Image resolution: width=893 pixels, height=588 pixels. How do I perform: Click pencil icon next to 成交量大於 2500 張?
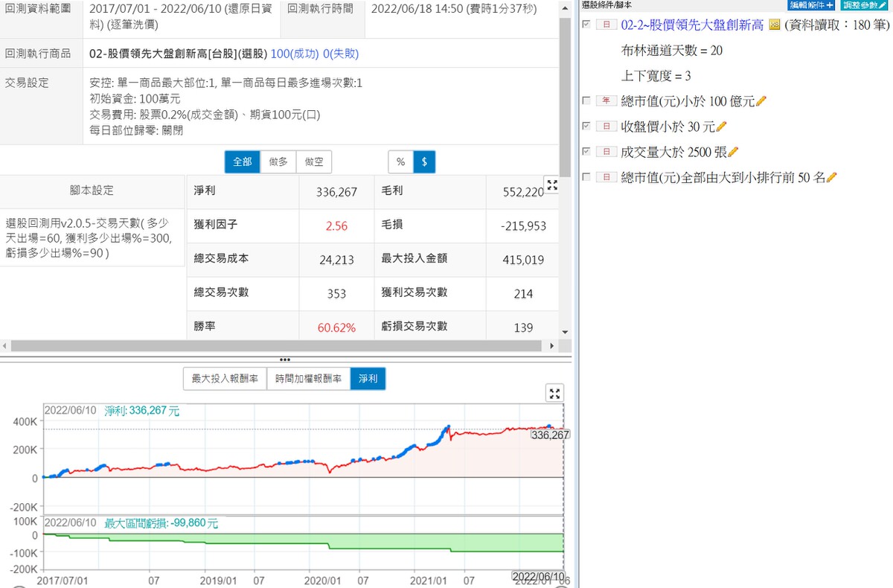click(x=733, y=152)
